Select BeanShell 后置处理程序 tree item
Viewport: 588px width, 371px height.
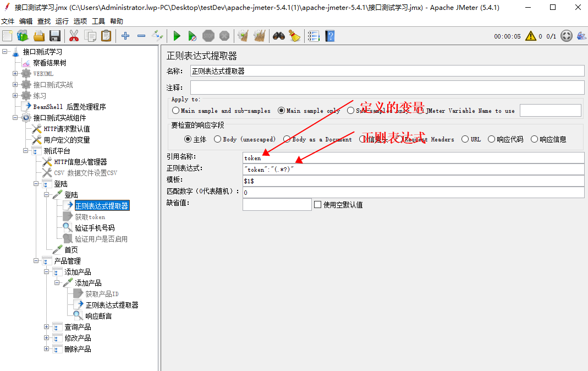pos(69,107)
